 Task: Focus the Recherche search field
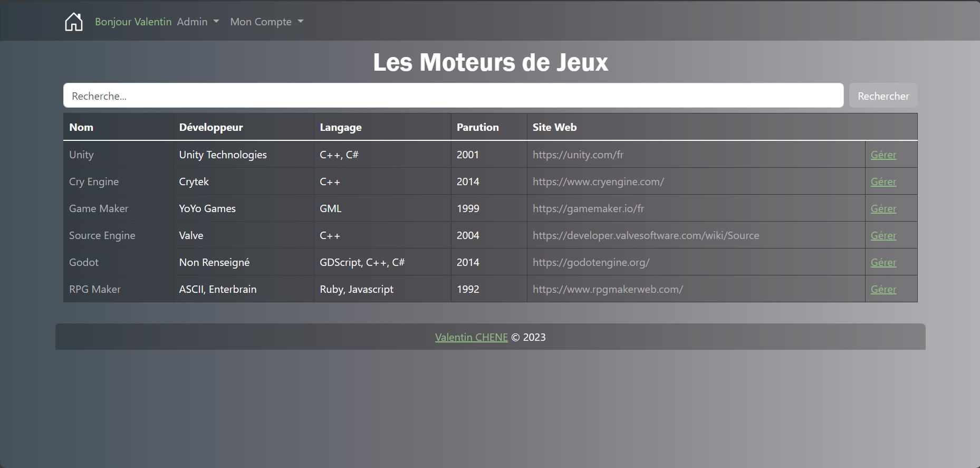454,95
